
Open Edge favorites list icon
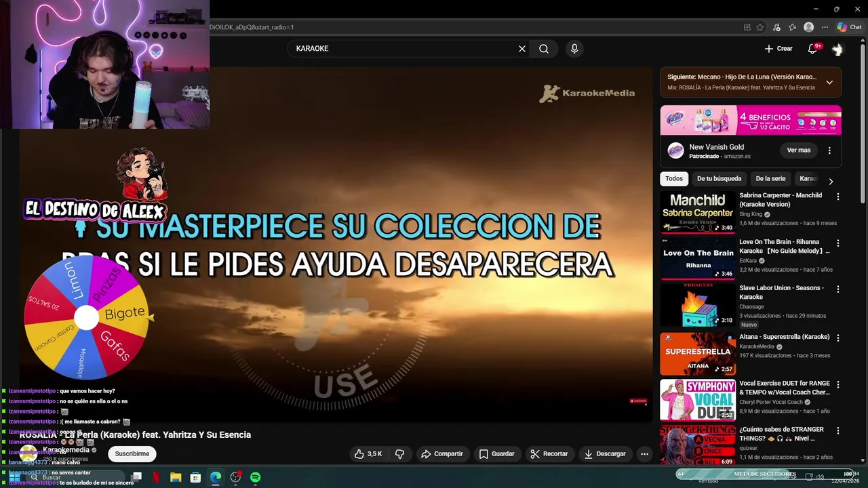792,27
